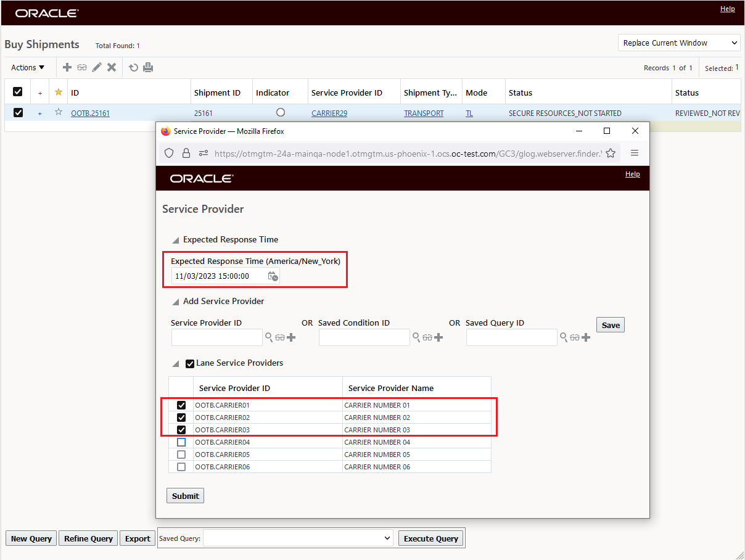Open the CARRIER29 service provider link
The image size is (745, 560).
[x=329, y=113]
